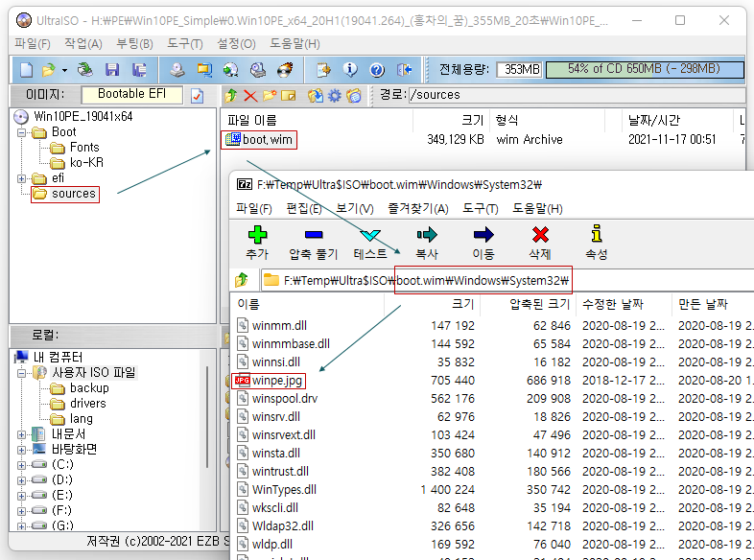Expand the efi folder in image tree

[x=22, y=178]
